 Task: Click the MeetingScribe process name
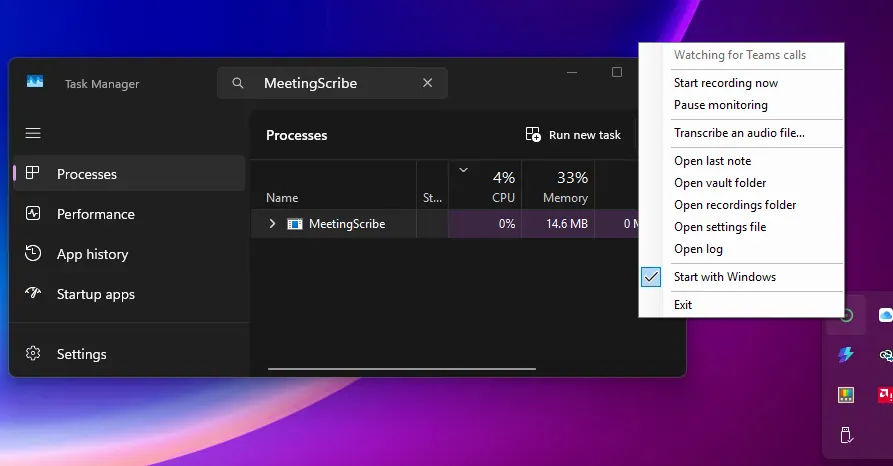coord(347,224)
